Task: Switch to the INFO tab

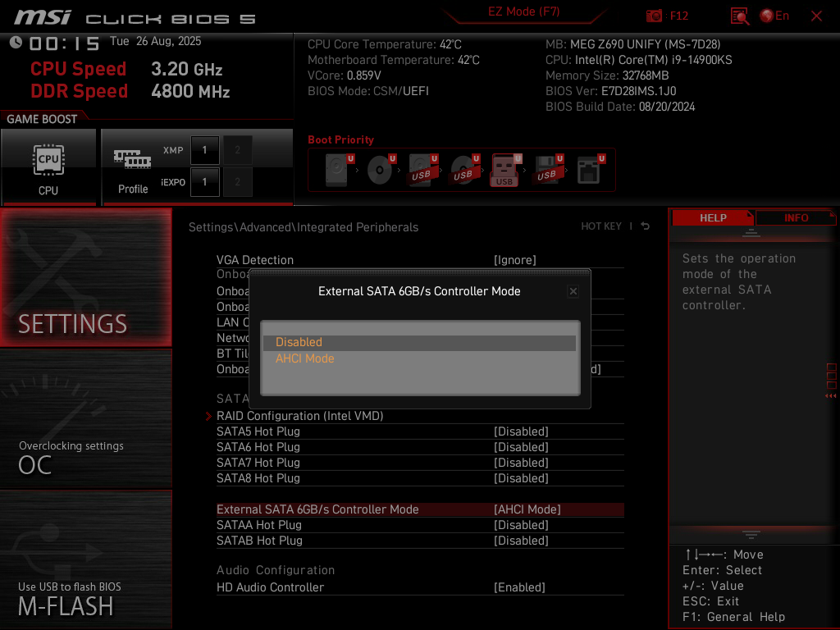Action: point(796,218)
